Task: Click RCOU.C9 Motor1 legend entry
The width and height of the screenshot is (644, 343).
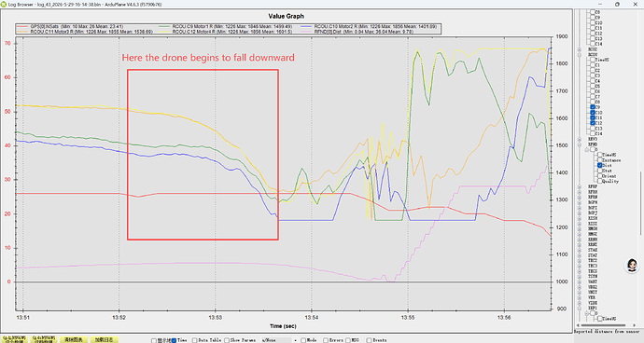Action: click(x=225, y=26)
